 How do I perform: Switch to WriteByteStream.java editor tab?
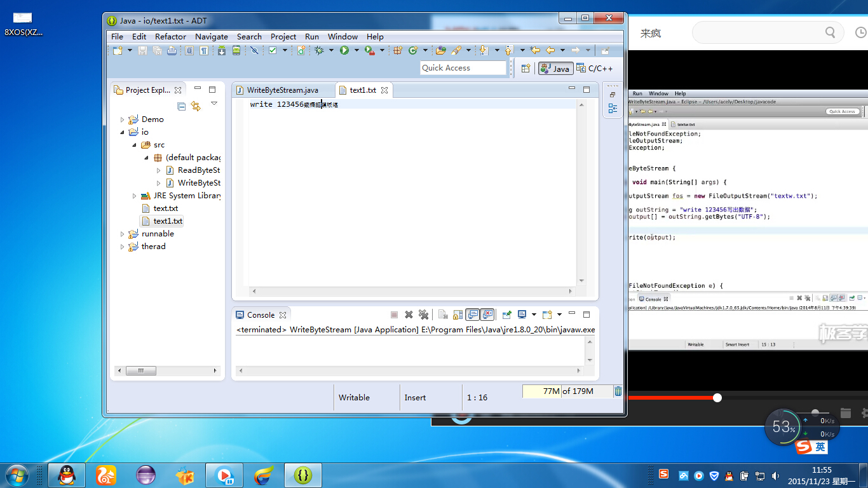point(282,90)
